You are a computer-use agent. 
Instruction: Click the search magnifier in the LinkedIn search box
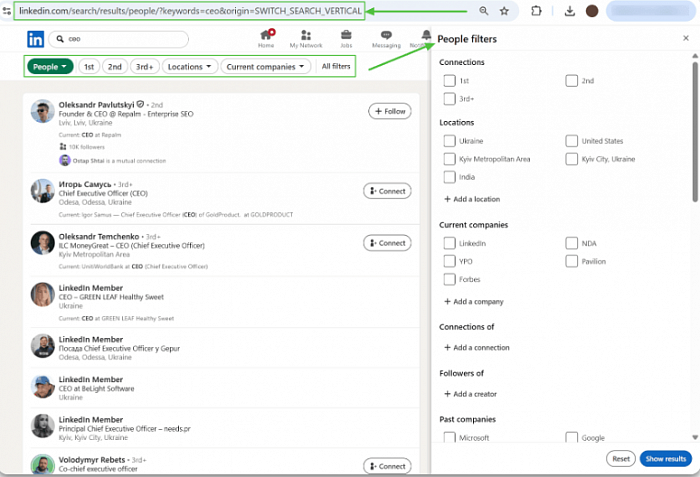coord(60,39)
